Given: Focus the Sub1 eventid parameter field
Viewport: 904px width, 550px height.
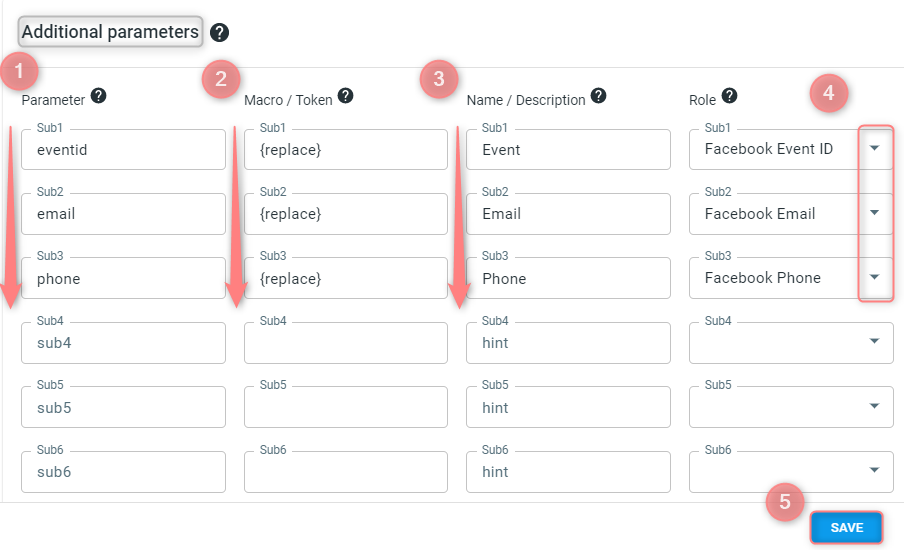Looking at the screenshot, I should click(123, 149).
